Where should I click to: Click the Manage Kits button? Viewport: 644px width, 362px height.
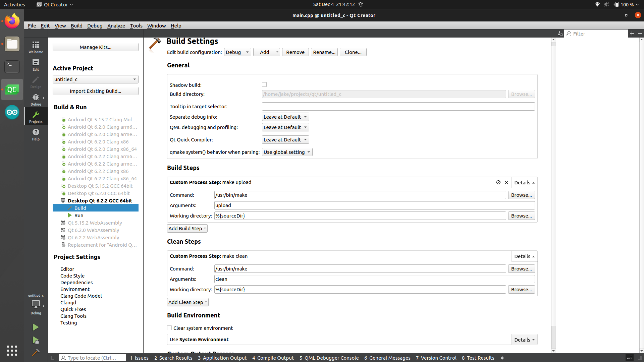(x=95, y=47)
